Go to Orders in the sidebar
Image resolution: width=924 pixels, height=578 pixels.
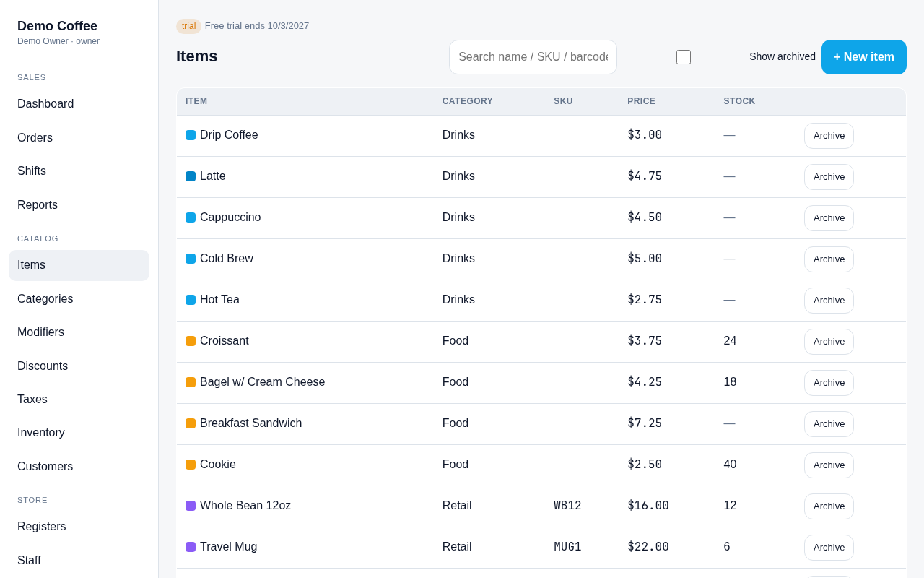tap(79, 138)
